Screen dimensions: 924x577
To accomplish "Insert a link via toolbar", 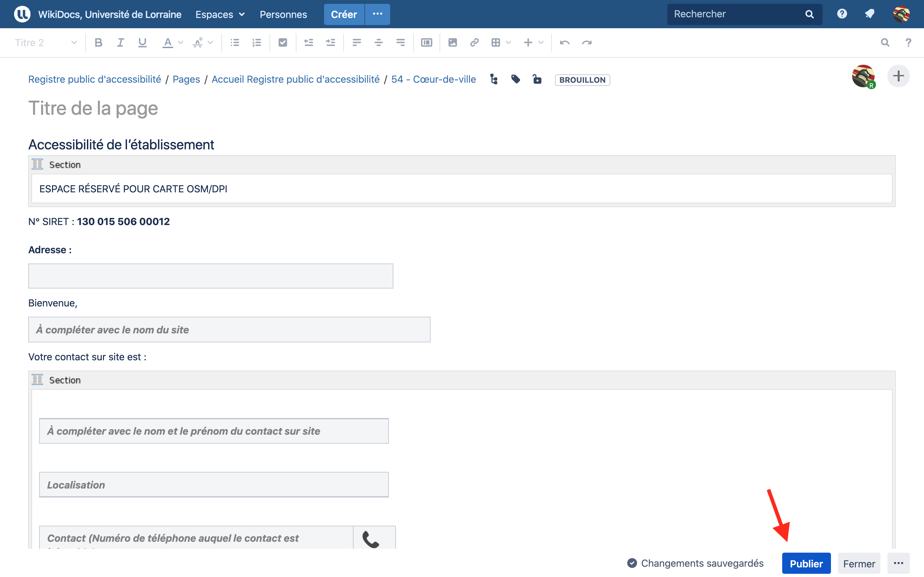I will pos(474,42).
